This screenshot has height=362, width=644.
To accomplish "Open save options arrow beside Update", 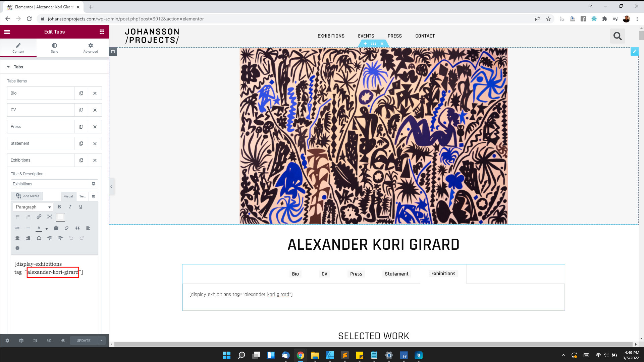I will [101, 341].
